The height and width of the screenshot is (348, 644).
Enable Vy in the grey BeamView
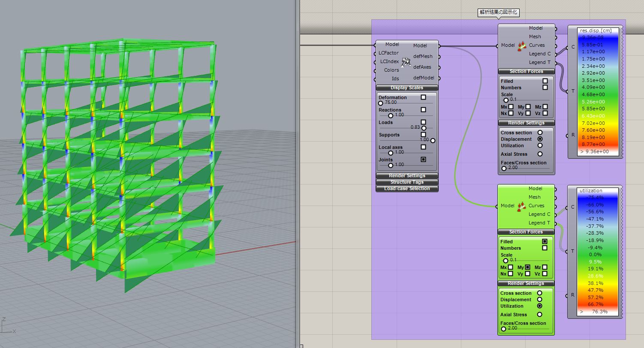tap(528, 113)
